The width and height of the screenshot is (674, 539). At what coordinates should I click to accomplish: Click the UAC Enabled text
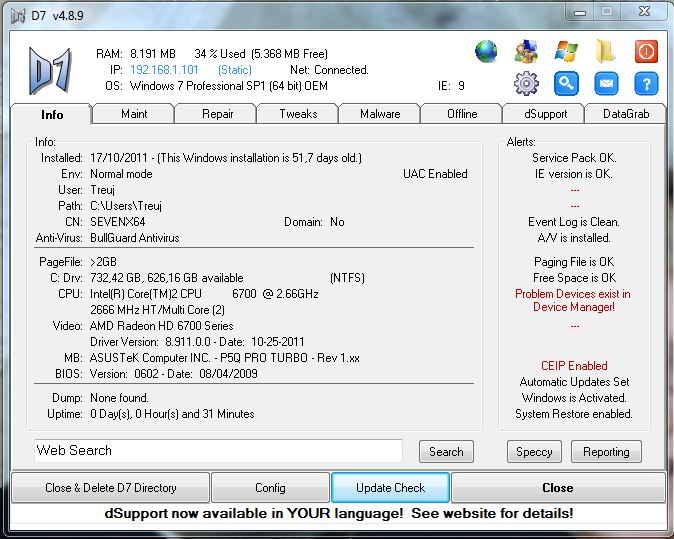(435, 174)
